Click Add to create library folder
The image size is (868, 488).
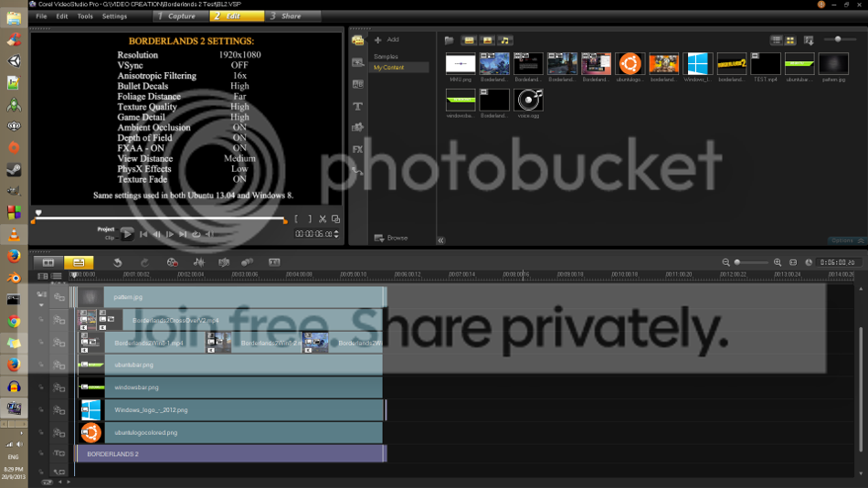386,40
